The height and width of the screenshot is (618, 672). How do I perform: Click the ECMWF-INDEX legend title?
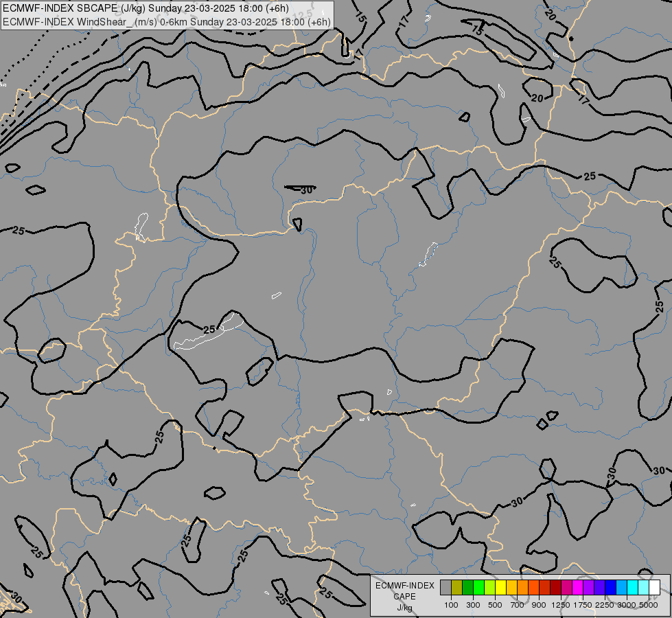(x=404, y=586)
